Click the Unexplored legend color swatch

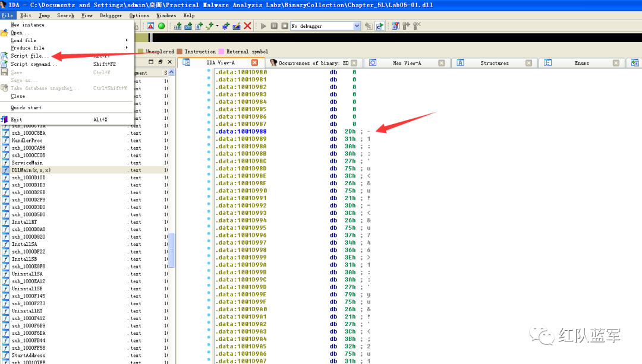click(x=141, y=52)
